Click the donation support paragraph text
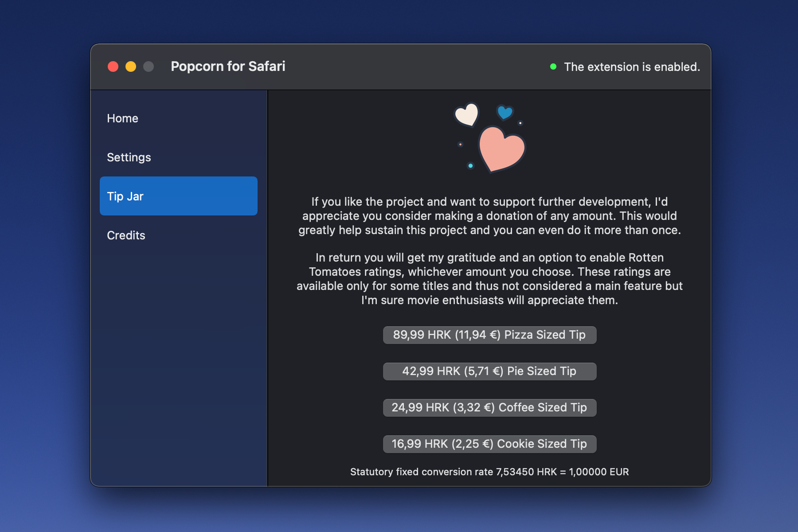 [x=489, y=216]
